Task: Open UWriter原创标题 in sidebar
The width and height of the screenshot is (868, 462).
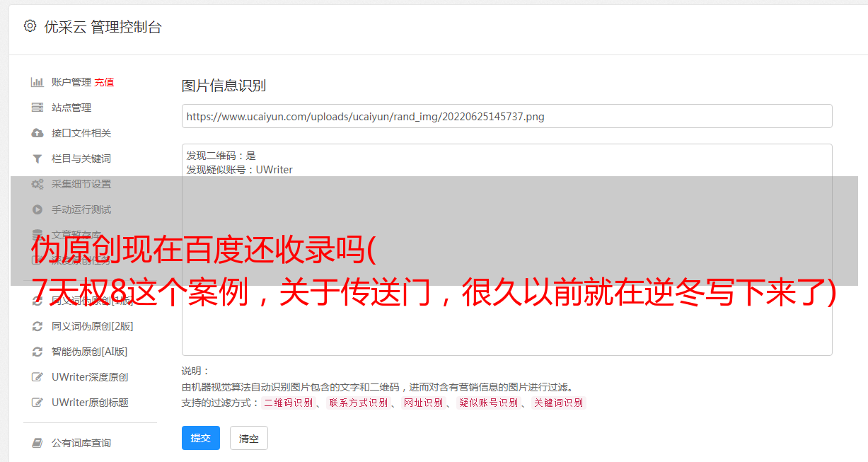Action: click(x=90, y=403)
